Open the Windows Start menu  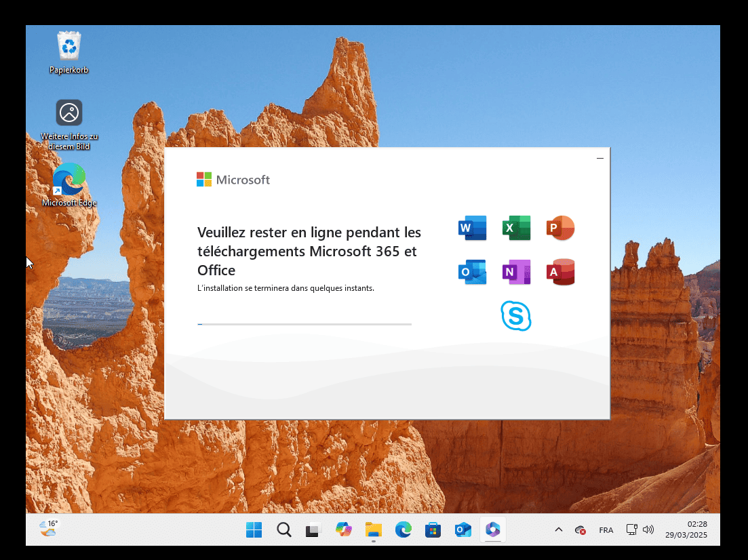(x=254, y=530)
